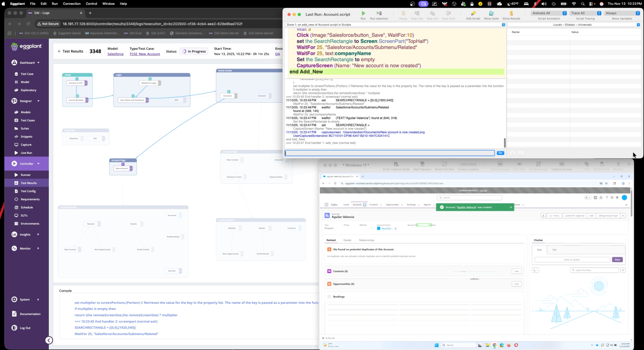Open Test Case in the eggplant sidebar

pyautogui.click(x=27, y=74)
